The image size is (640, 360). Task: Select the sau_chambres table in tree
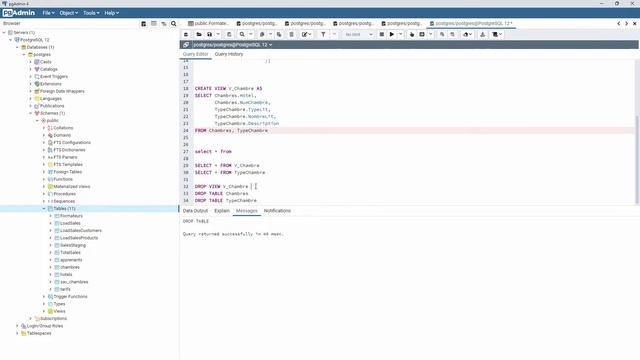[74, 282]
